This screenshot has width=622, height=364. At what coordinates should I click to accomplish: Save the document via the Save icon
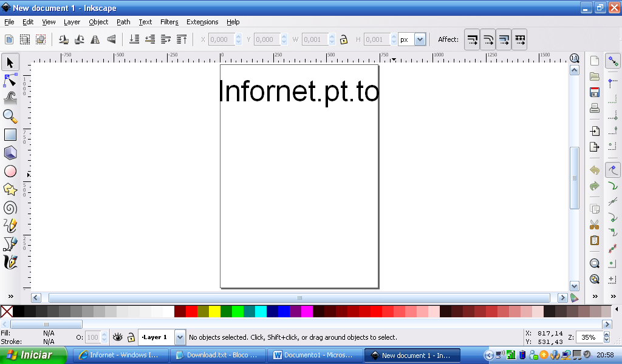tap(594, 93)
